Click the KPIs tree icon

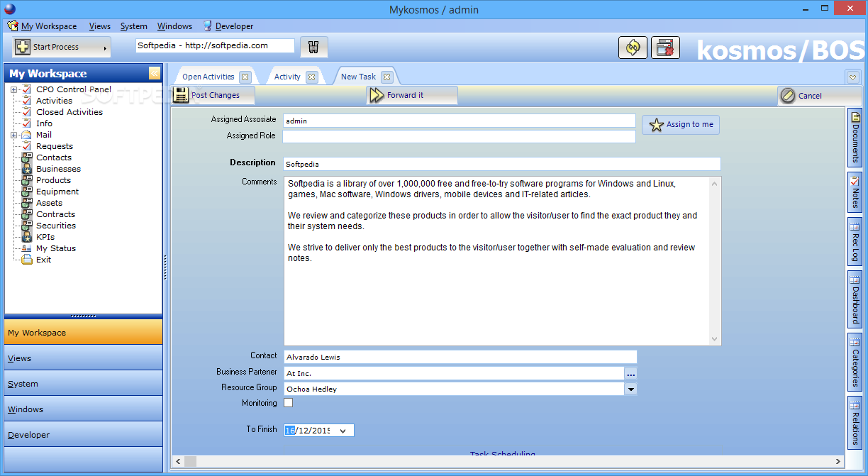[x=26, y=237]
